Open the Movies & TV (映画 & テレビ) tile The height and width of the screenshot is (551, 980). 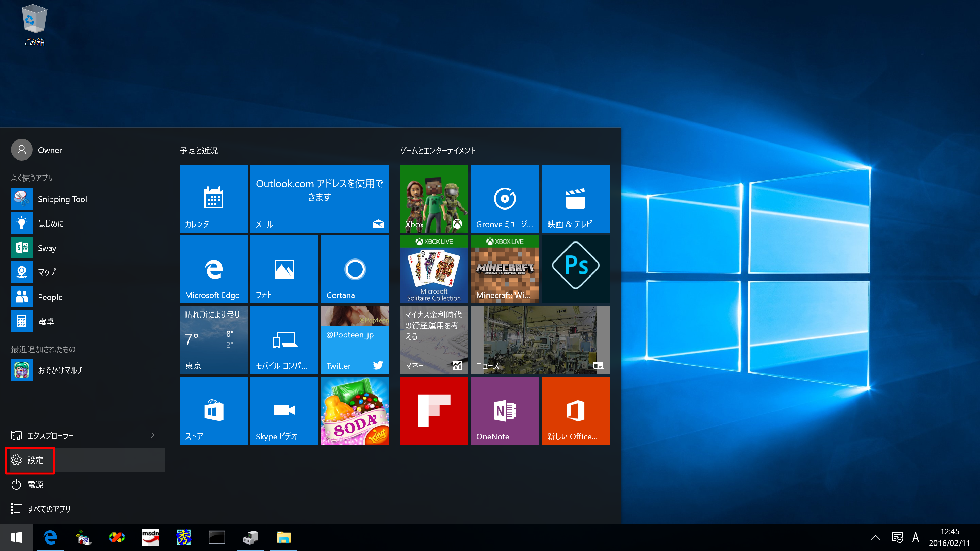(575, 198)
